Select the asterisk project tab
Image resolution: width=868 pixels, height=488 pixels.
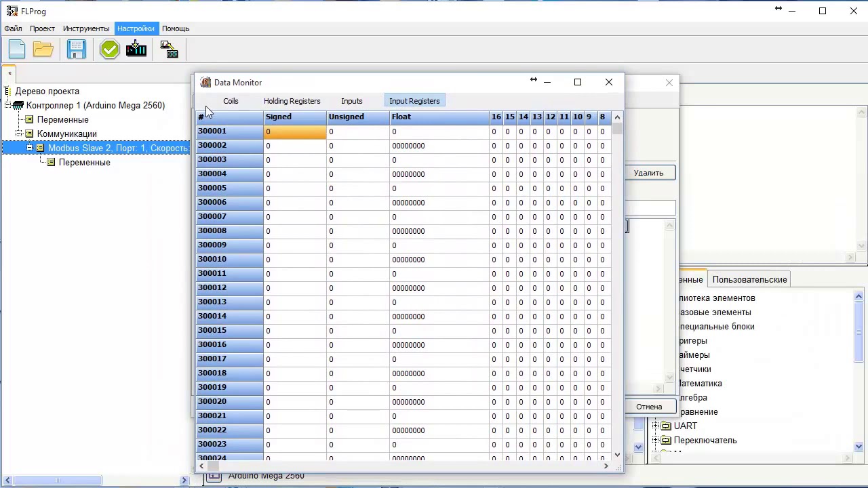tap(9, 74)
